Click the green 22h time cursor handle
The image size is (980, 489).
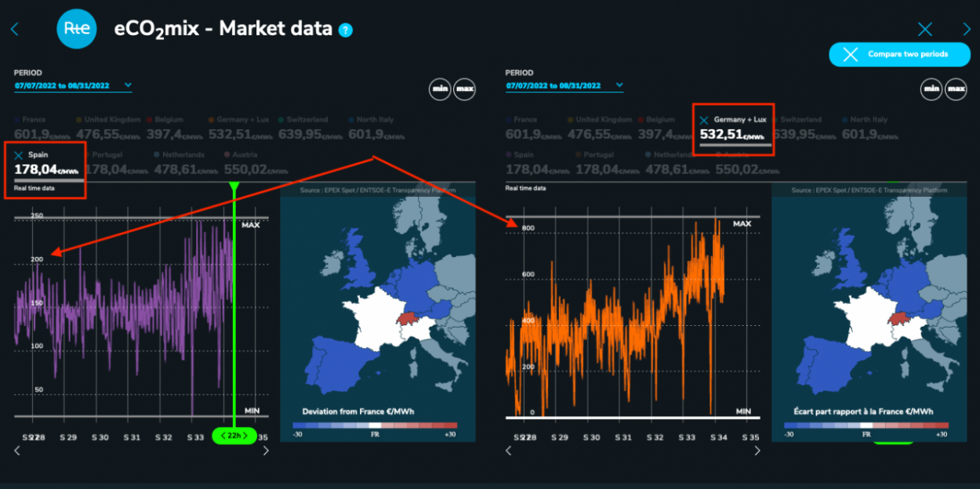[234, 435]
